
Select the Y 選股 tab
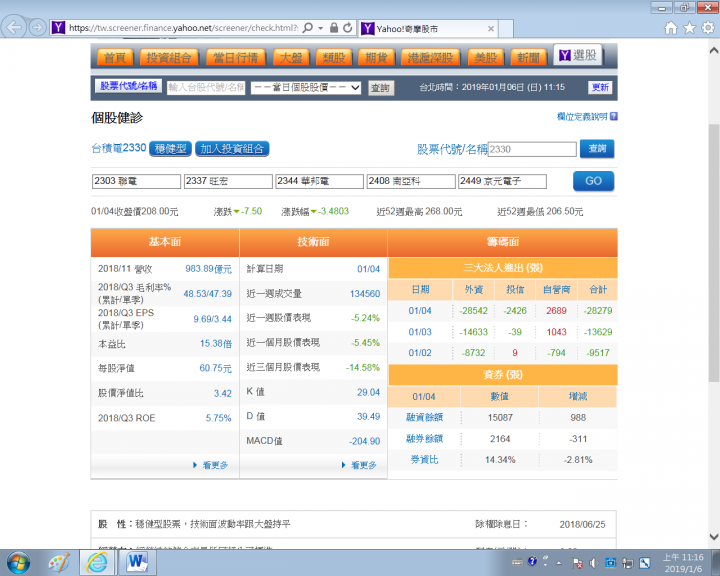(x=578, y=55)
